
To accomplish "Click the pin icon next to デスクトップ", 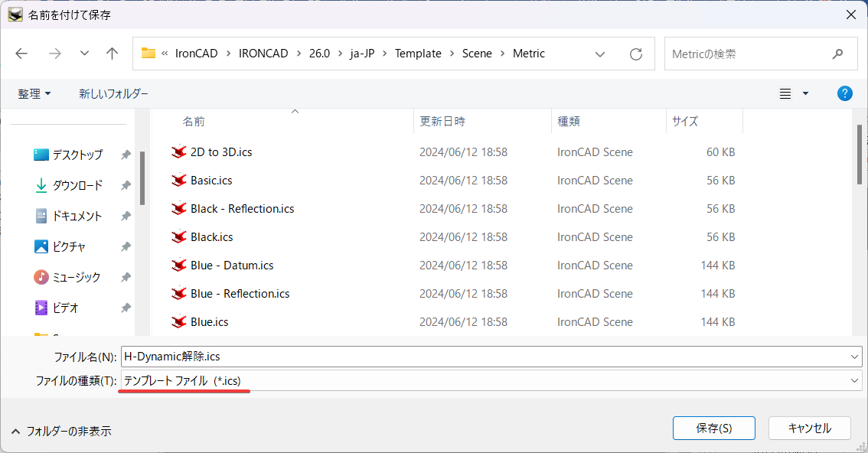I will (x=126, y=155).
